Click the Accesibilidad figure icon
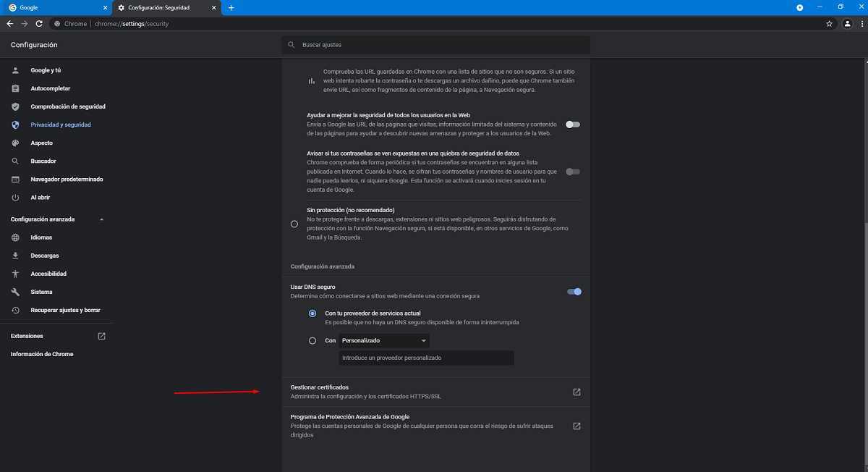The width and height of the screenshot is (868, 472). pos(15,274)
